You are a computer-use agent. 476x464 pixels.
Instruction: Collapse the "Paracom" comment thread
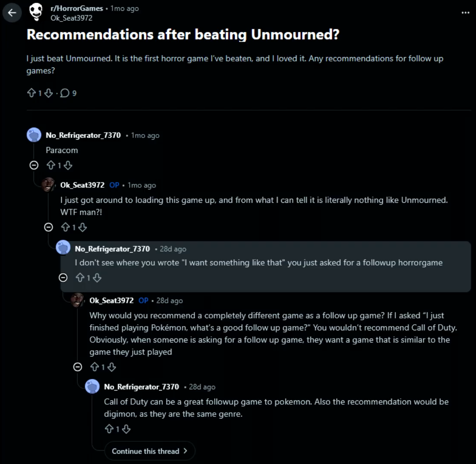tap(34, 165)
